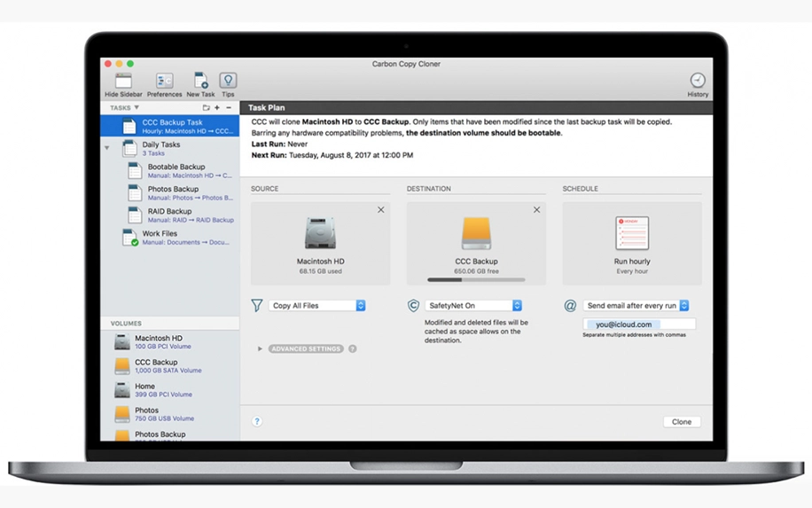The height and width of the screenshot is (508, 812).
Task: Select the Photos Backup volume
Action: point(170,435)
